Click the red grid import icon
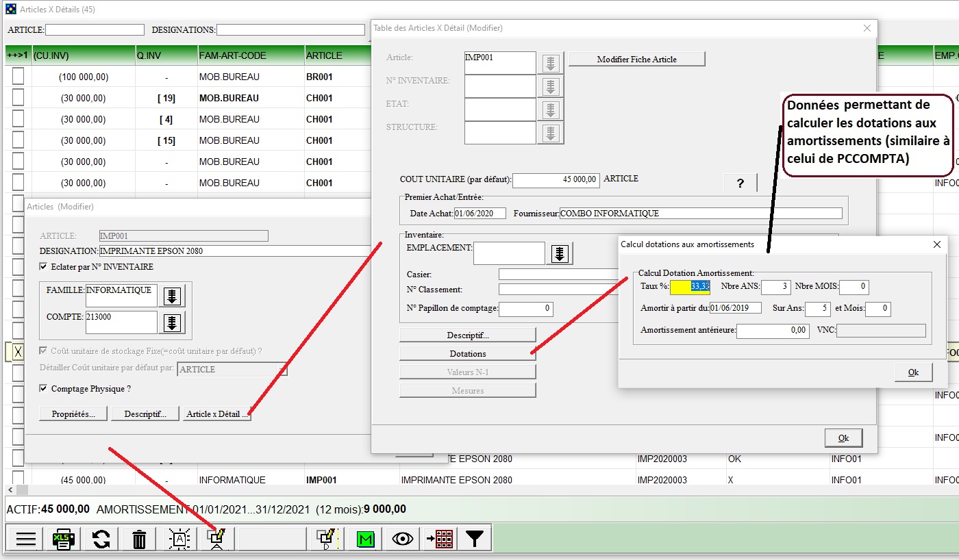This screenshot has height=560, width=959. pyautogui.click(x=440, y=539)
